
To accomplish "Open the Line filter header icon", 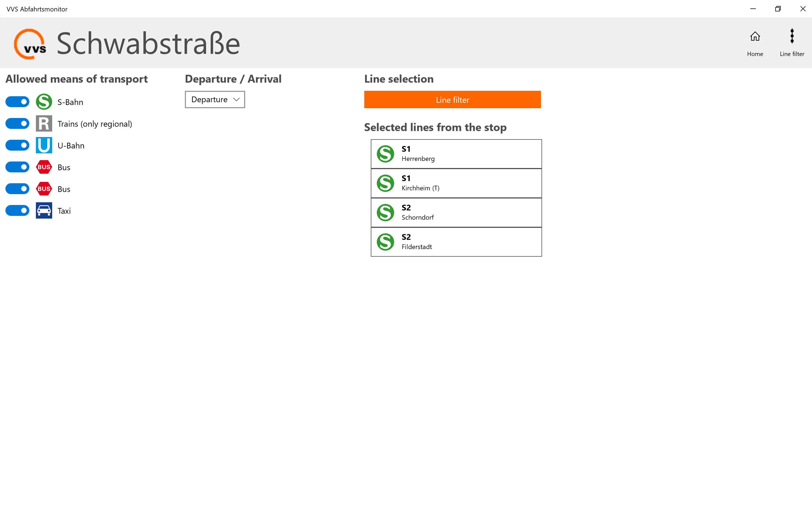I will pos(792,37).
